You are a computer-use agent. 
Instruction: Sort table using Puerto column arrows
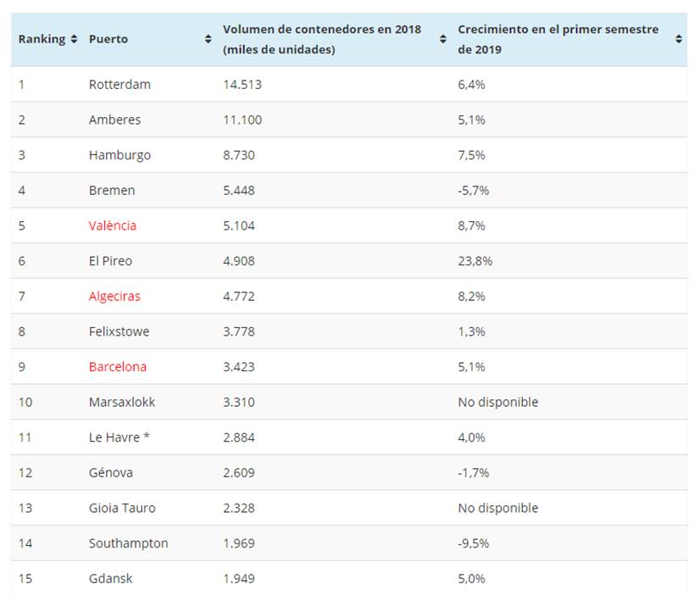point(208,40)
